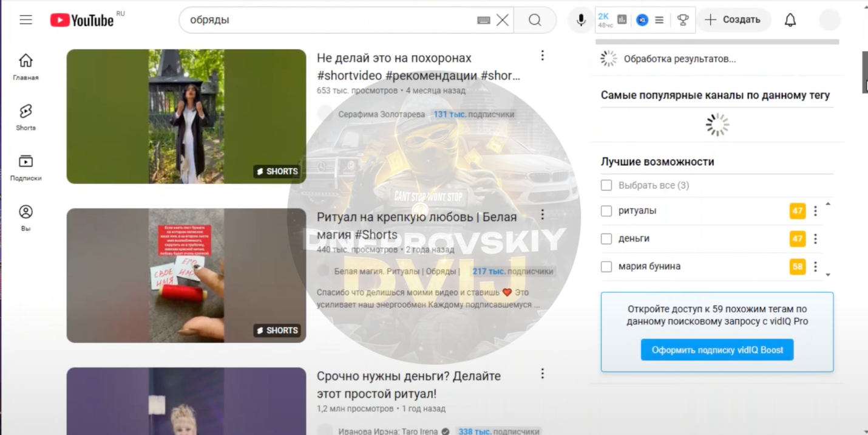Click the 'Самые популярные каналы по данному тегу' heading
Image resolution: width=868 pixels, height=435 pixels.
[x=715, y=95]
